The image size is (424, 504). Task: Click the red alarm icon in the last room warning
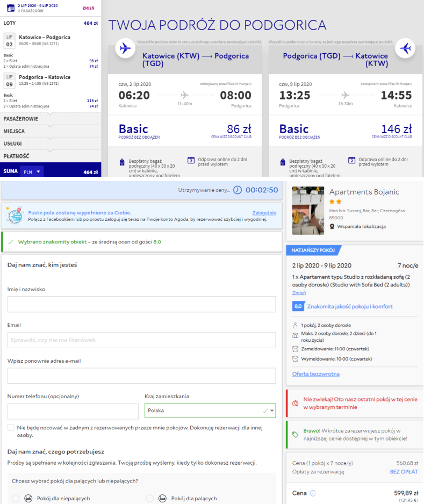(x=295, y=404)
